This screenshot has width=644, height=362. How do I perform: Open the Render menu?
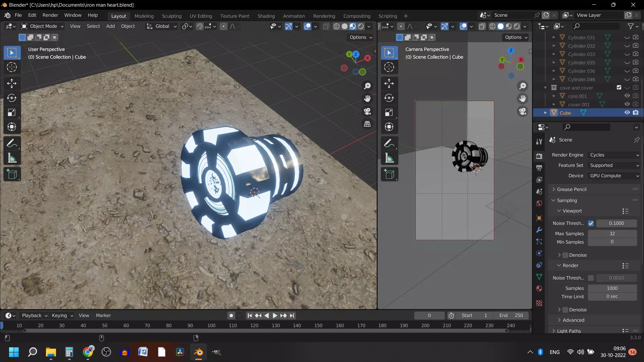pyautogui.click(x=50, y=15)
